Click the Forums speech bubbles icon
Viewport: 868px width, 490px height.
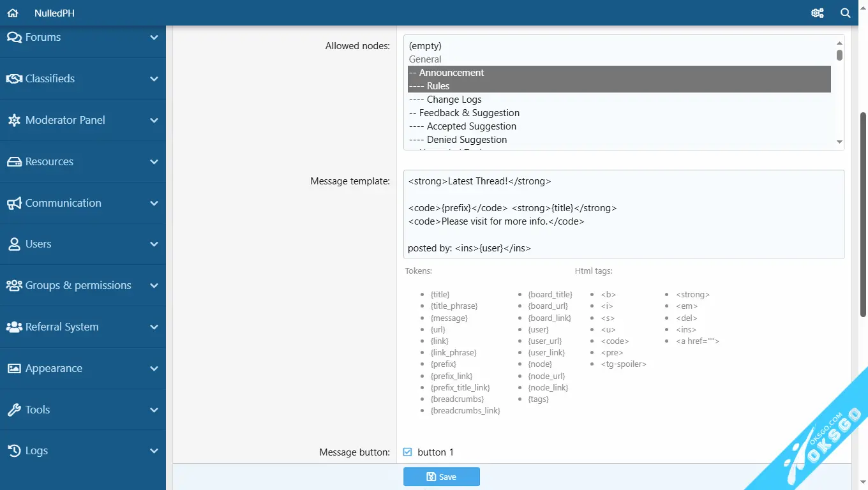14,37
